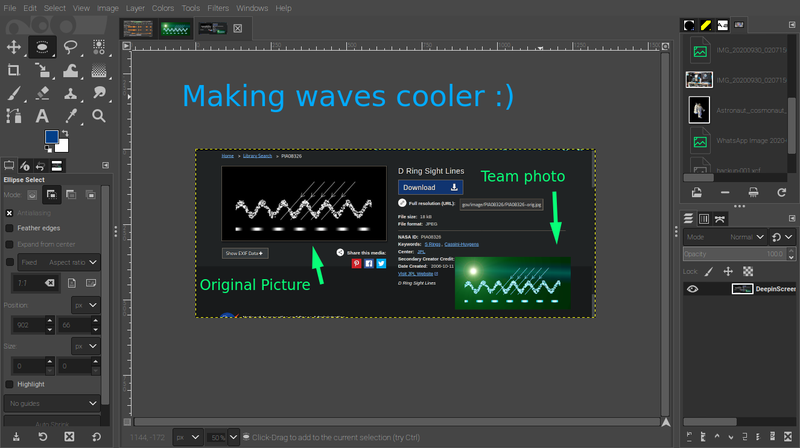The height and width of the screenshot is (448, 800).
Task: Open the Select menu
Action: point(55,8)
